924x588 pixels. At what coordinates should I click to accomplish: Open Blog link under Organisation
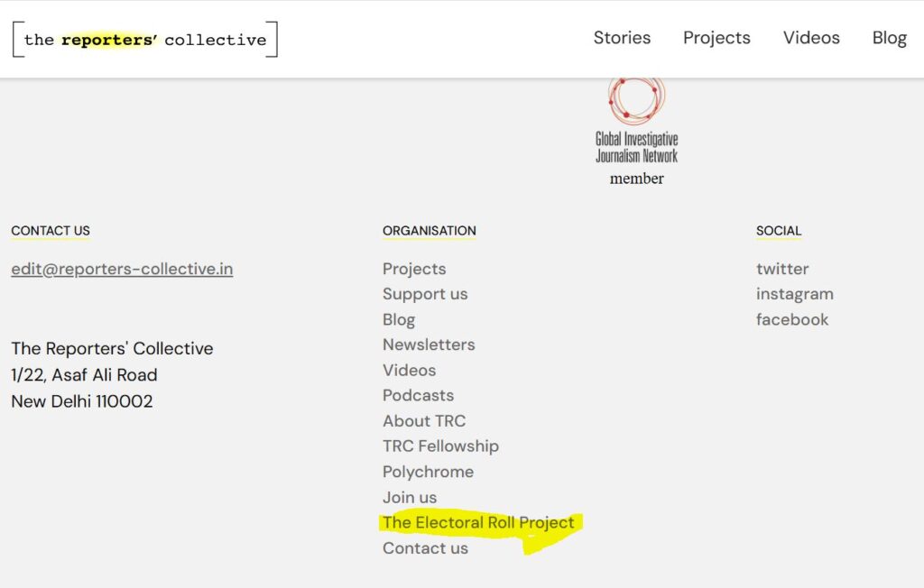point(399,319)
